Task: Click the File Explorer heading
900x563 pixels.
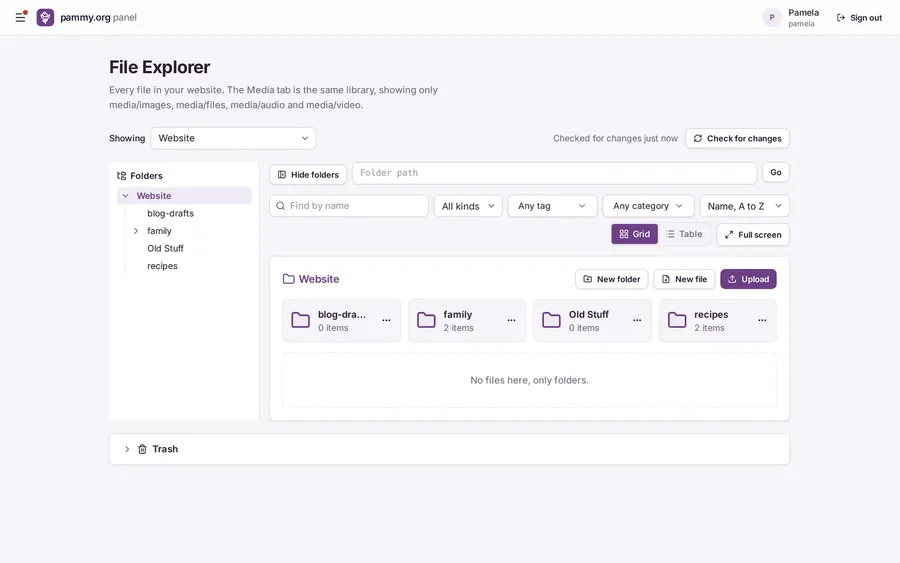Action: tap(160, 67)
